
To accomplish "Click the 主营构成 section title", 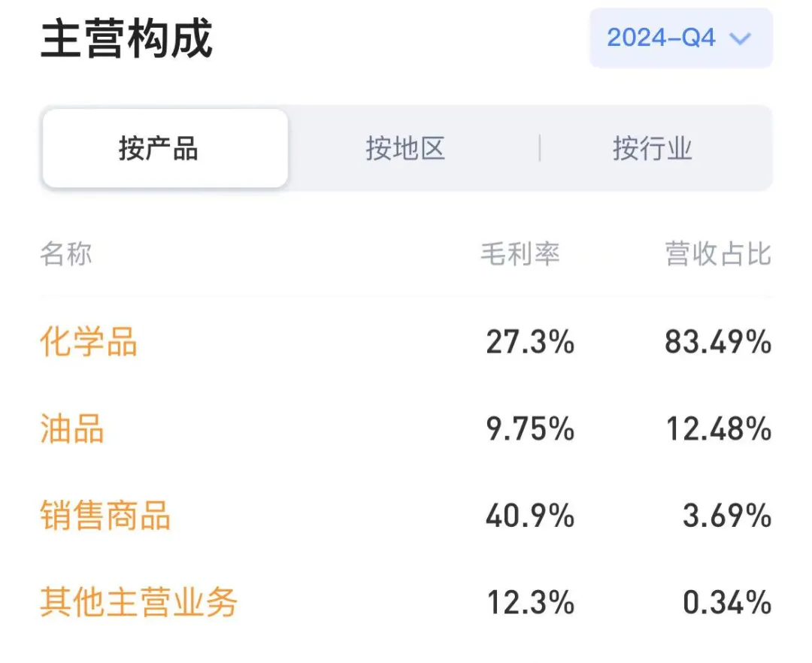I will pyautogui.click(x=127, y=38).
